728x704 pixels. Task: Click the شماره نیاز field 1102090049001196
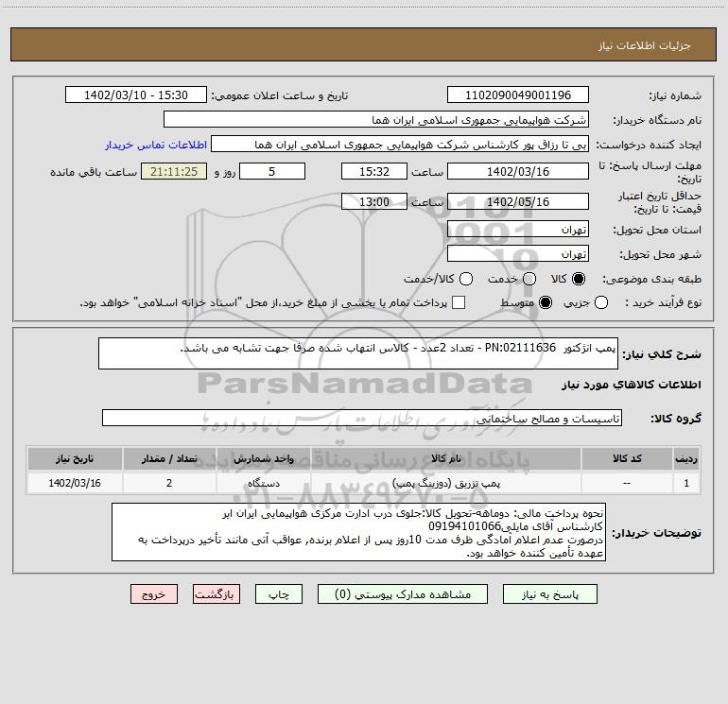[518, 94]
